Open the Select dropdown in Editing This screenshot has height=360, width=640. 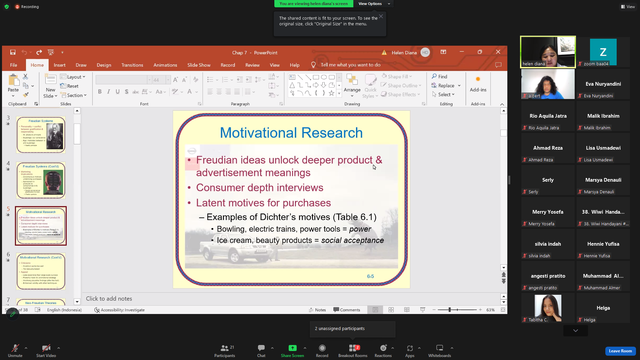click(x=443, y=94)
